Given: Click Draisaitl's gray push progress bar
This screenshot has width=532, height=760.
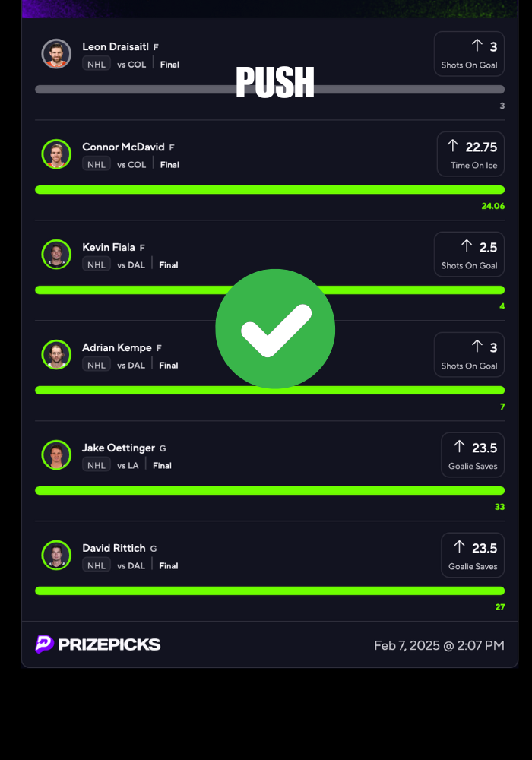Looking at the screenshot, I should point(270,90).
